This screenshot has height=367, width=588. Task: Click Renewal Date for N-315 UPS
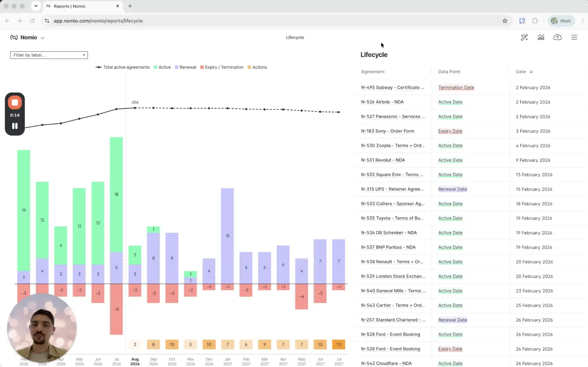point(453,189)
